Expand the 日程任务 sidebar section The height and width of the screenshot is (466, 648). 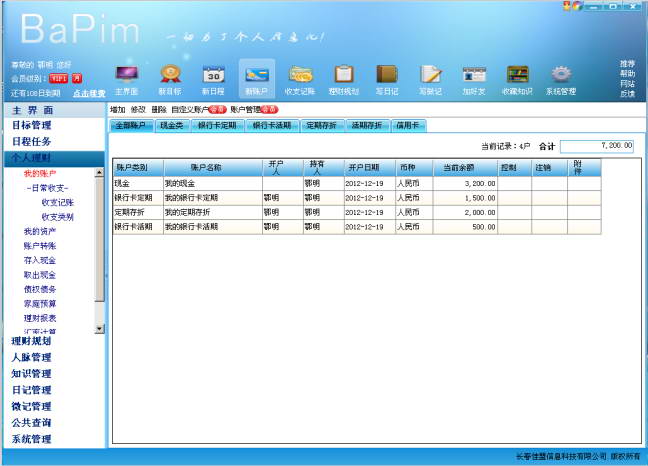click(55, 141)
